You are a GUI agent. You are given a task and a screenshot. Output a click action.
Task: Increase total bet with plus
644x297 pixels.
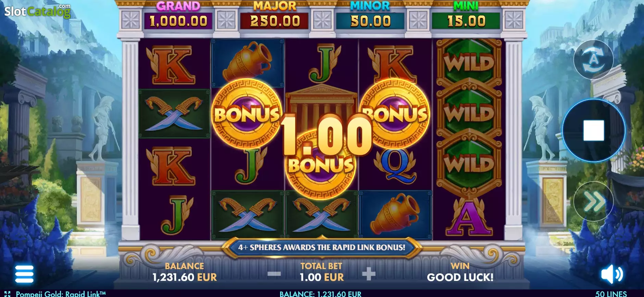[x=369, y=274]
